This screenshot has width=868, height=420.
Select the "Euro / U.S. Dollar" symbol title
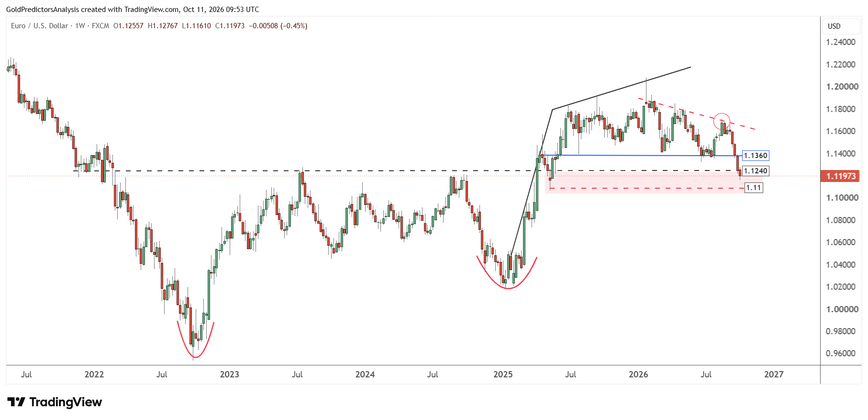point(39,26)
